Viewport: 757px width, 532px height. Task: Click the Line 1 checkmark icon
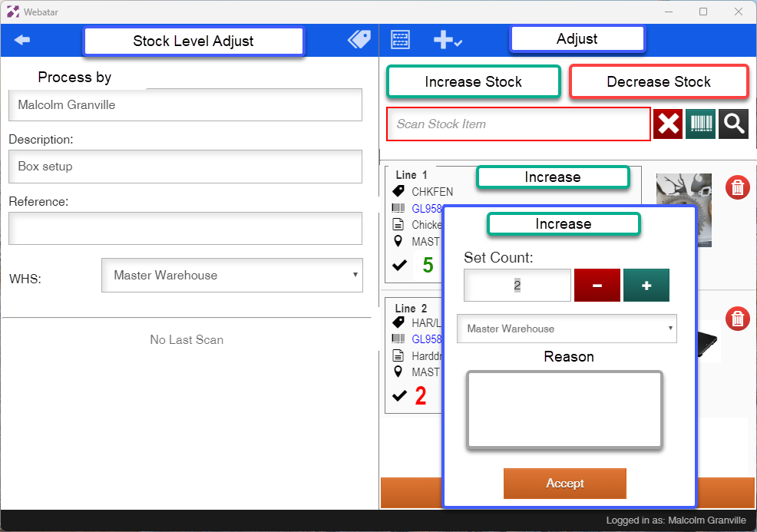coord(399,265)
